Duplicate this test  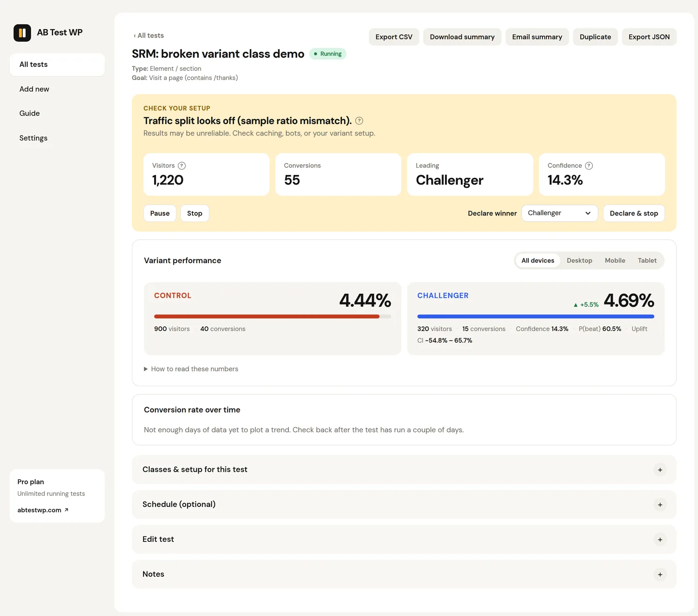[595, 37]
